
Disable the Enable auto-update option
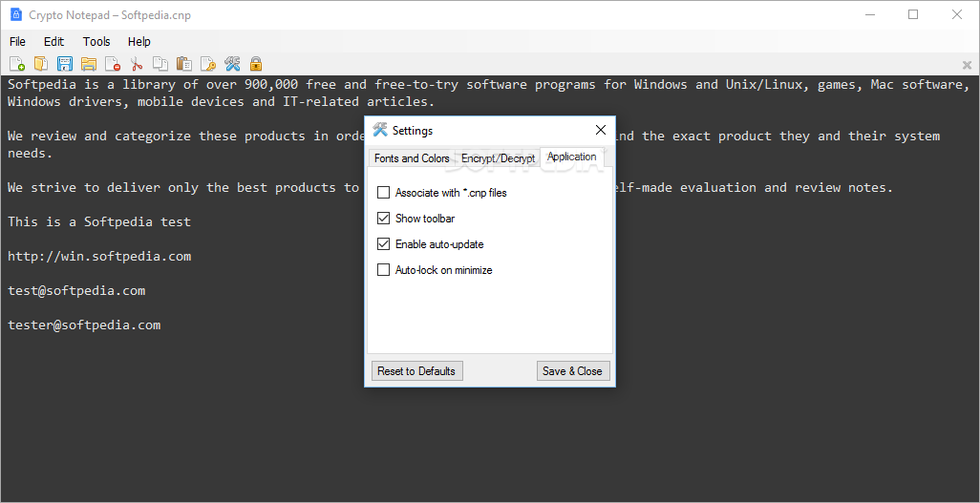tap(383, 244)
